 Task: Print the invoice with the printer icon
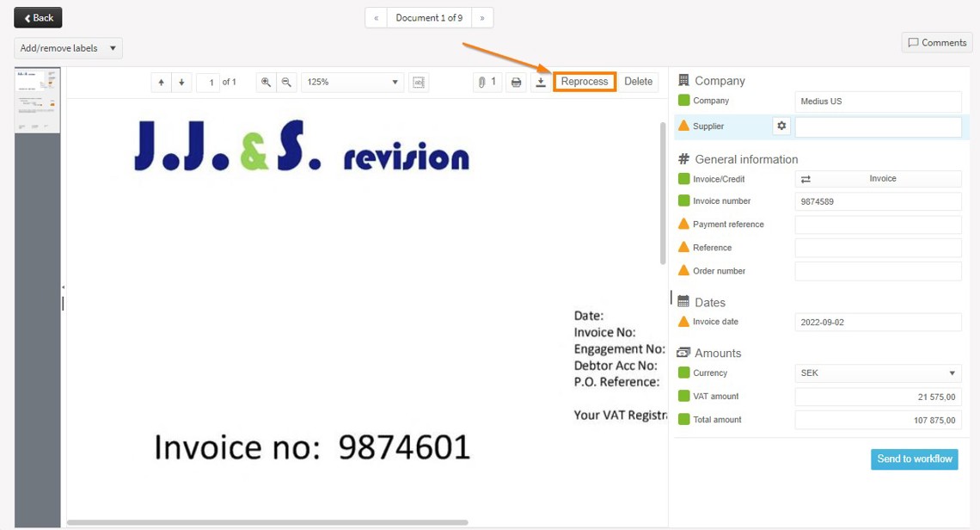516,83
